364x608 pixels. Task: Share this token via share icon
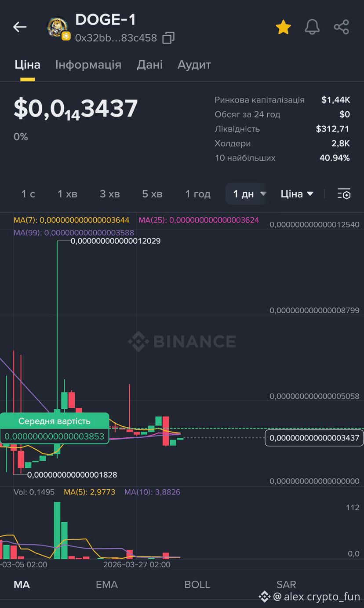341,27
